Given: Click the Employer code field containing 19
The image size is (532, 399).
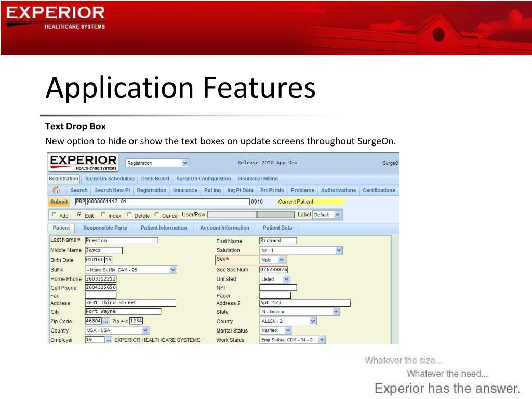Looking at the screenshot, I should point(95,340).
